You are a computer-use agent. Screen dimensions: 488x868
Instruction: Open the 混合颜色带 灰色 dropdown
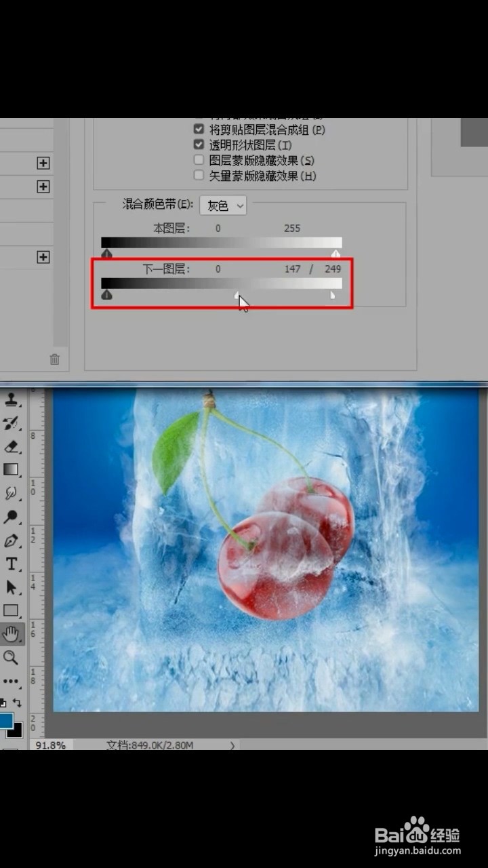pos(223,205)
